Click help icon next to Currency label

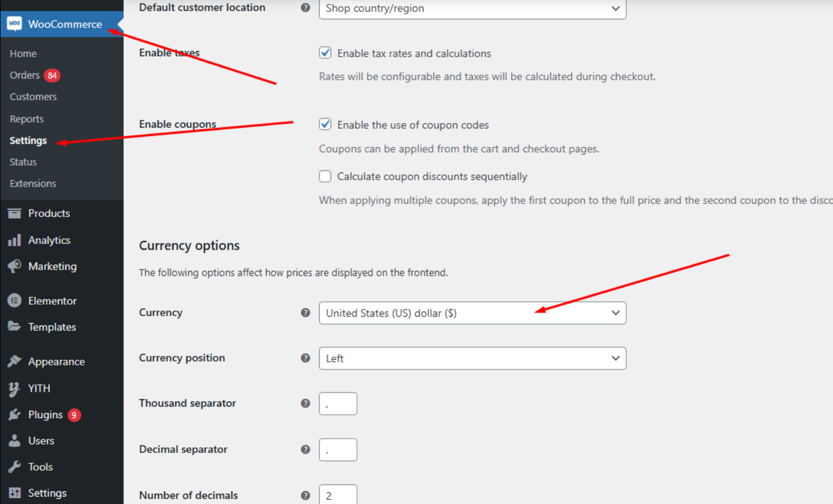point(305,313)
